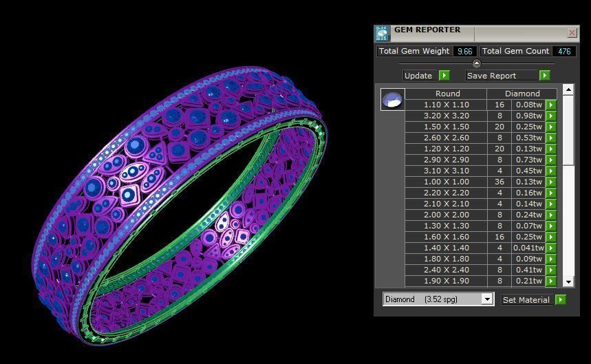Select the 2.60 X 2.60 size cell
This screenshot has height=364, width=591.
click(x=447, y=138)
